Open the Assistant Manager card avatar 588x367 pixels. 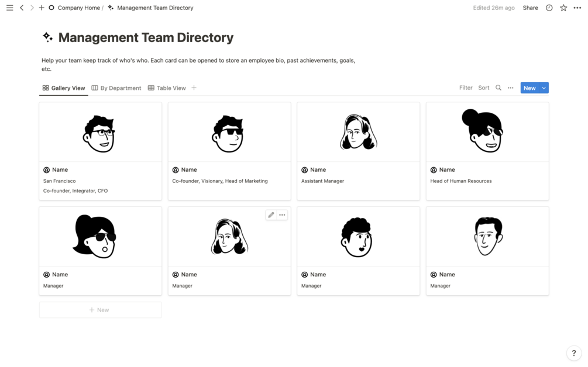358,132
